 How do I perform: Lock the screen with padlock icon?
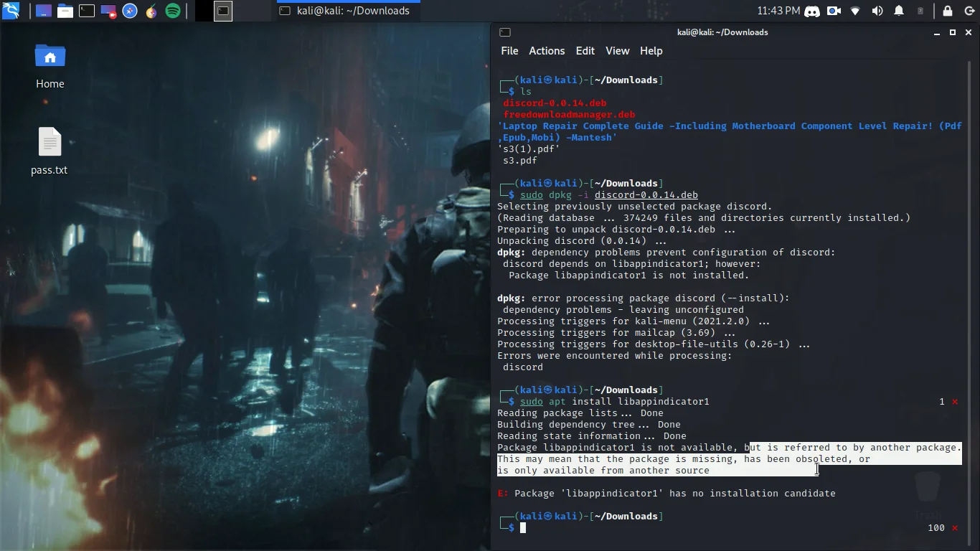[x=948, y=11]
